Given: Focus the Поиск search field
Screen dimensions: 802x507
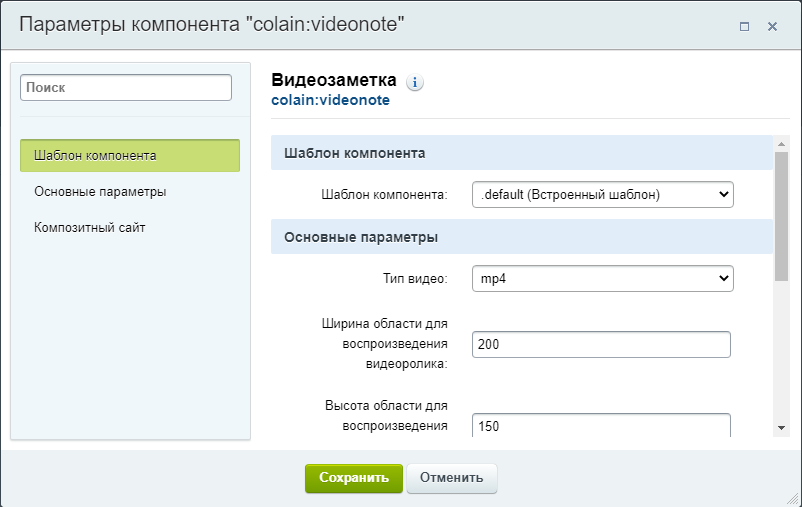Looking at the screenshot, I should click(126, 87).
